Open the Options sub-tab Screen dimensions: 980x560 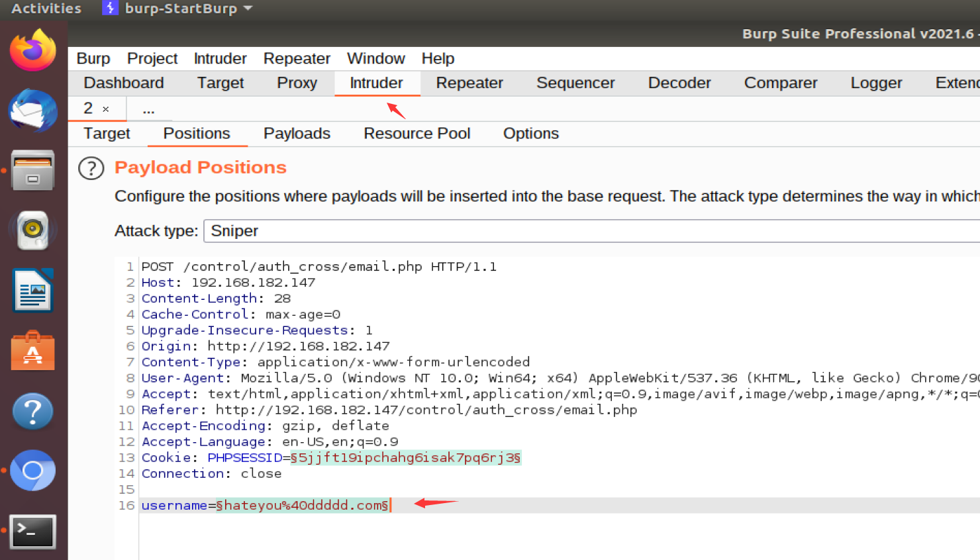(x=530, y=134)
